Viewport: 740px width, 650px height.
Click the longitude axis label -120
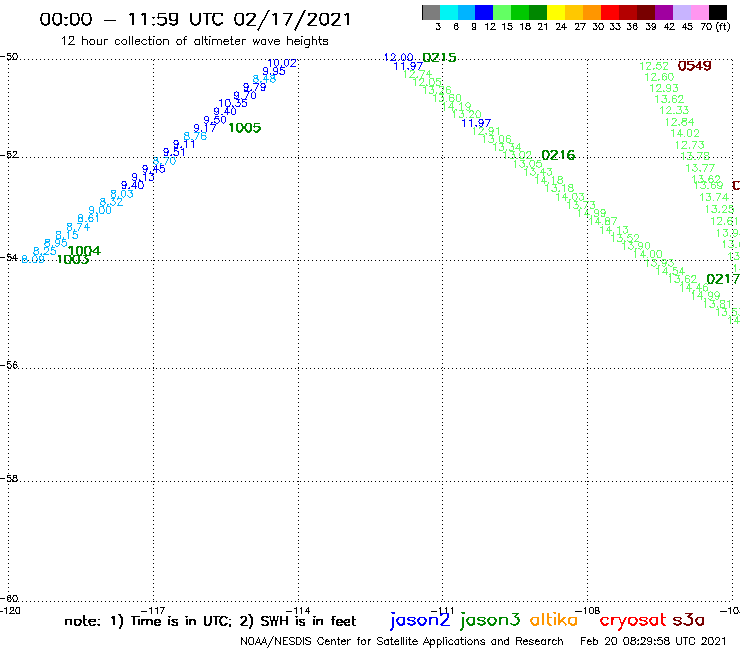pos(10,611)
